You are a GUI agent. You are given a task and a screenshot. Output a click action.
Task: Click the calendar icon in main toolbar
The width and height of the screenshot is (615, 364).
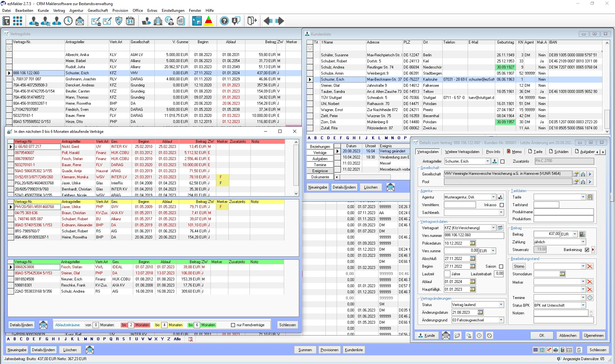[x=130, y=21]
